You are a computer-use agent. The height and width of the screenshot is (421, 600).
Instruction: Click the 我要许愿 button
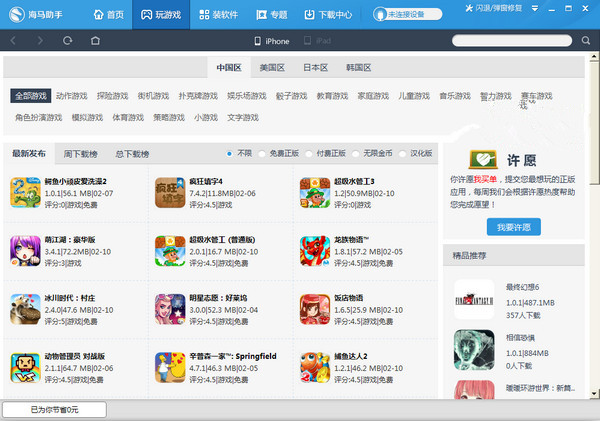513,227
